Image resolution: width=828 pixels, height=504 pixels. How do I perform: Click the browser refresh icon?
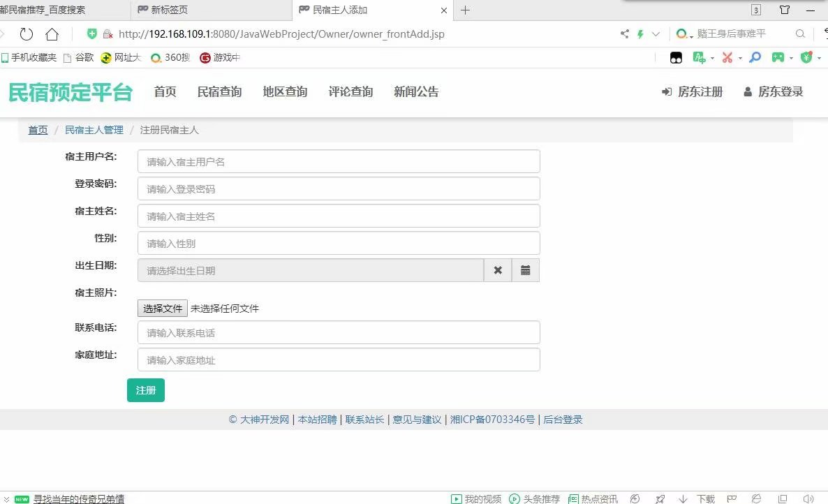[x=26, y=34]
